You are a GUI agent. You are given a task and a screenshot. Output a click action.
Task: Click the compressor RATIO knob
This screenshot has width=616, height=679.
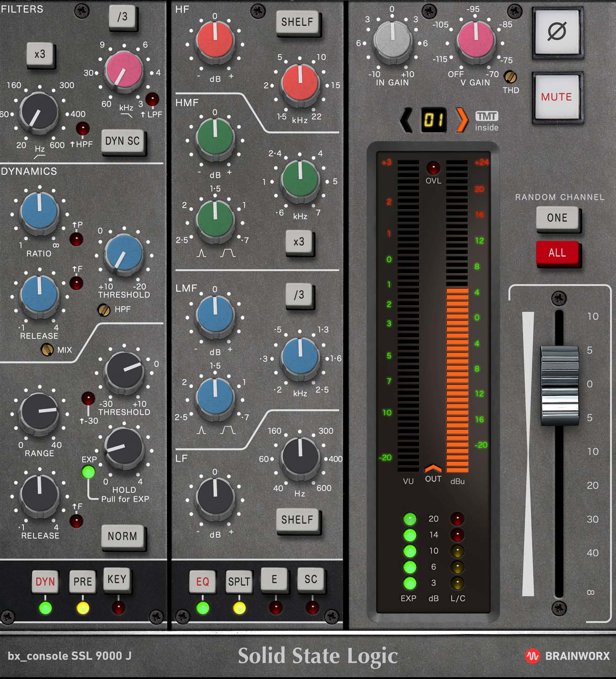point(40,212)
